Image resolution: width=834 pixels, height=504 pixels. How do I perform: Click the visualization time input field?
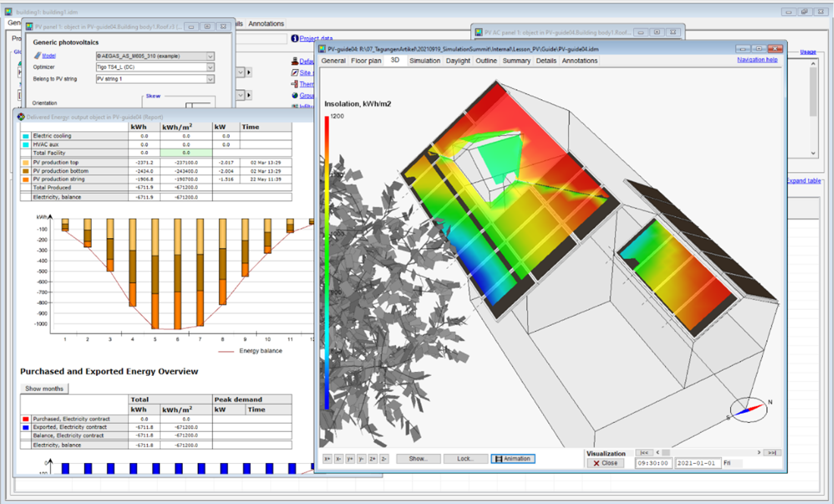point(652,463)
